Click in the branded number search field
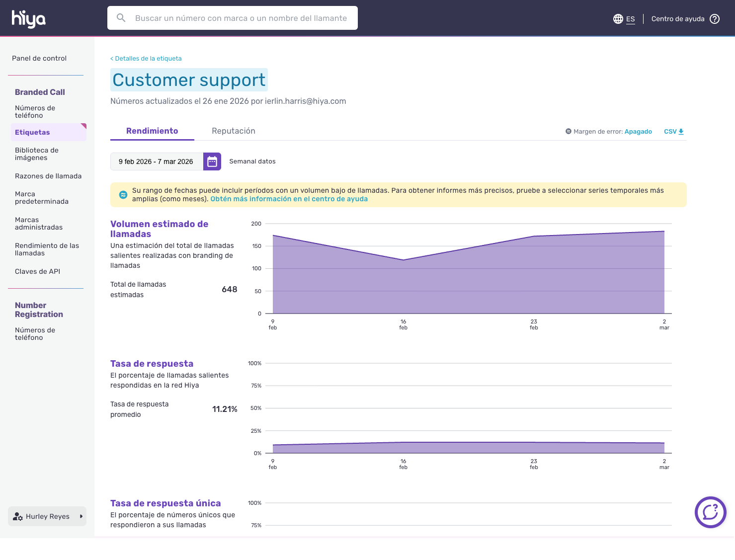Viewport: 735px width, 560px height. pos(241,18)
